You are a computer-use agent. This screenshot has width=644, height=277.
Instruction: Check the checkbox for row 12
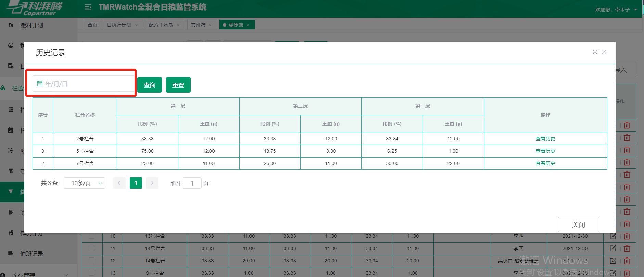click(92, 261)
